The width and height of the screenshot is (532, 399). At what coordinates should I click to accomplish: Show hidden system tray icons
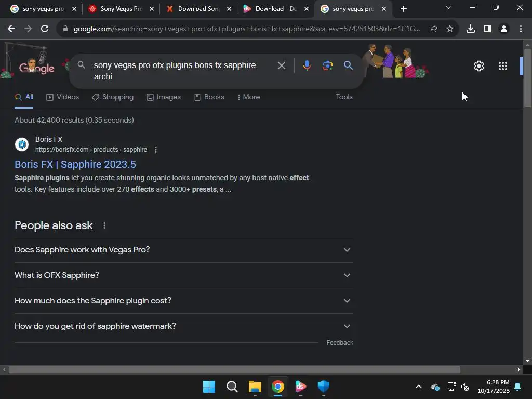coord(419,387)
